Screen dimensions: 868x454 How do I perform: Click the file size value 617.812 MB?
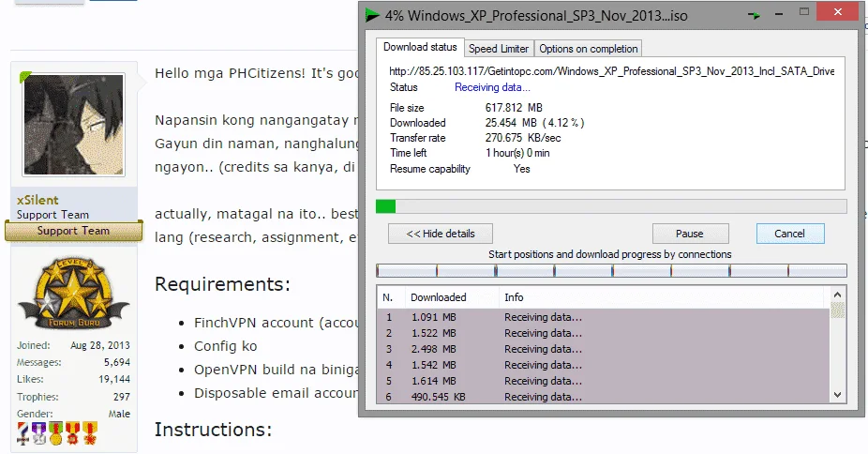[x=514, y=108]
